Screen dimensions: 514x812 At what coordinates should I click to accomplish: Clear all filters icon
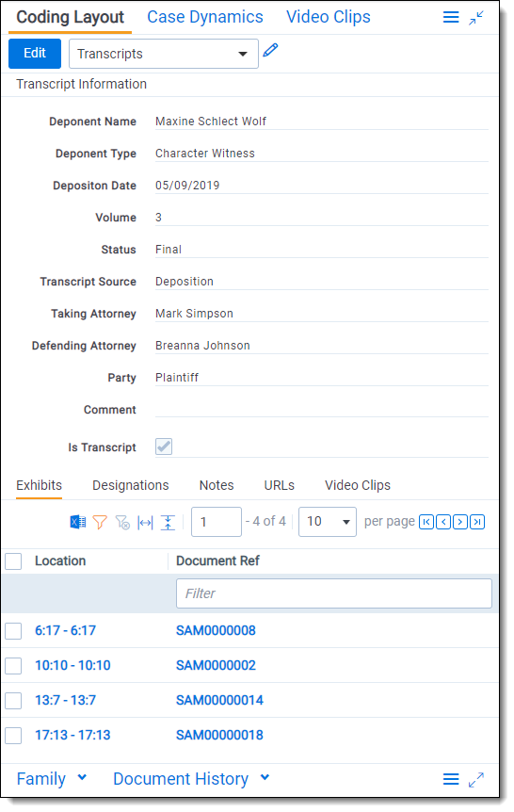point(122,522)
